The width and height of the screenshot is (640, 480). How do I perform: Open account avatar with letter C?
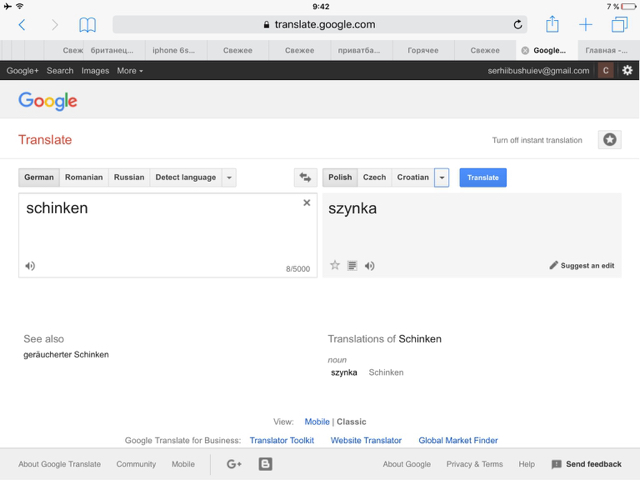click(x=606, y=70)
